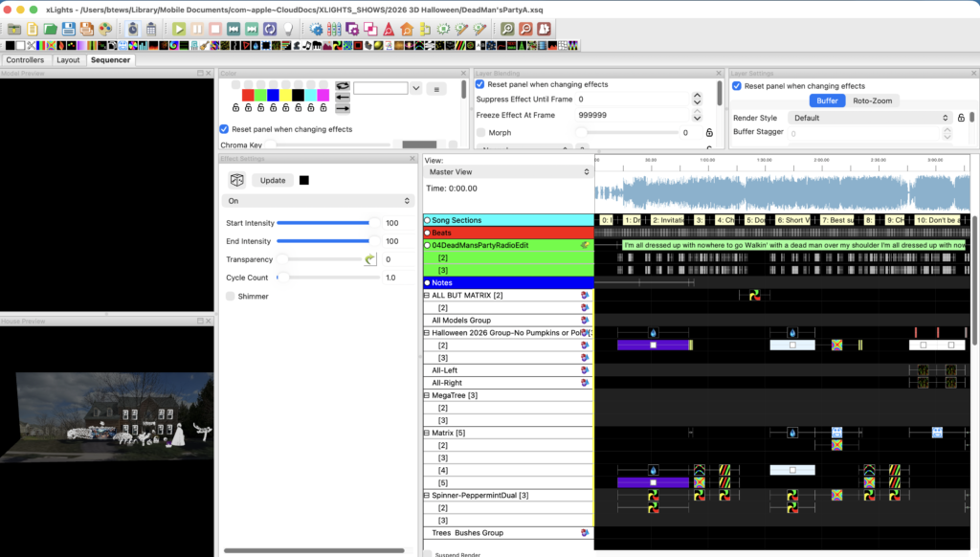Enable the Shimmer checkbox

click(x=231, y=297)
